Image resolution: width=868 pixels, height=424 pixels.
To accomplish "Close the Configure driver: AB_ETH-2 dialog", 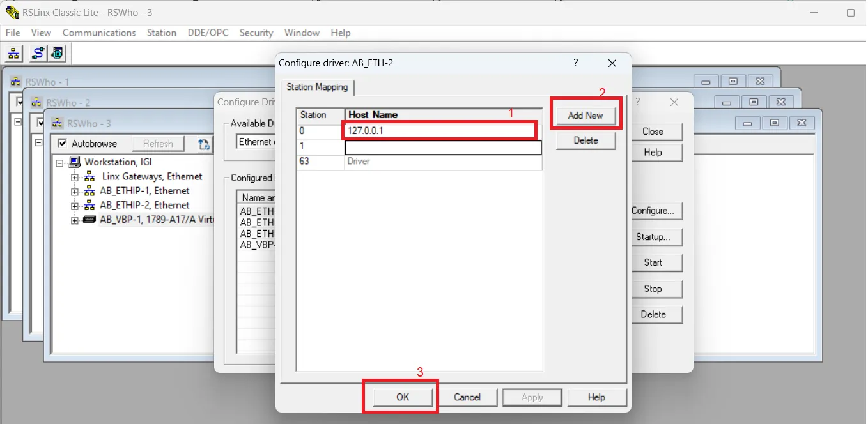I will point(612,63).
